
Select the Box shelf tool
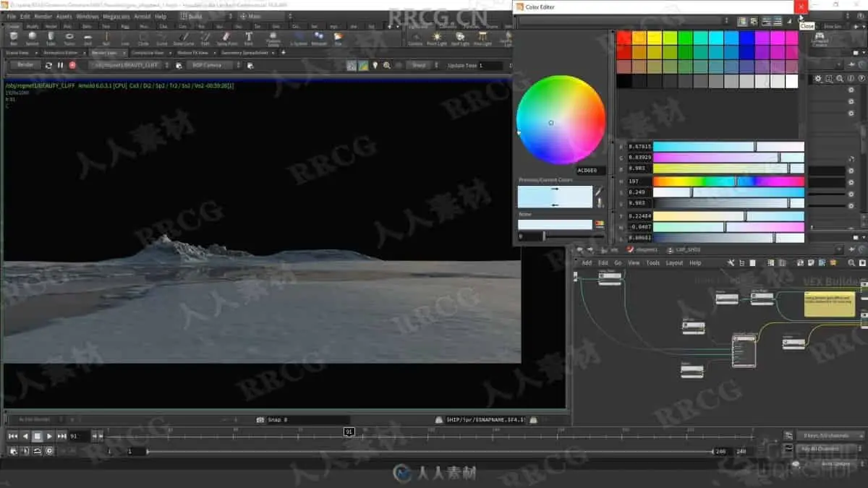(x=14, y=38)
